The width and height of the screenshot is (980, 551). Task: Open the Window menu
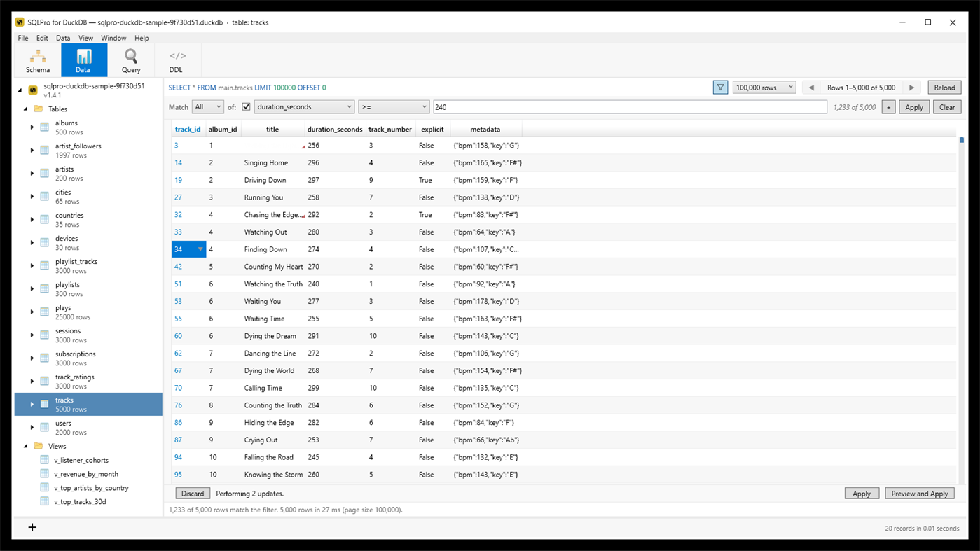click(x=113, y=38)
